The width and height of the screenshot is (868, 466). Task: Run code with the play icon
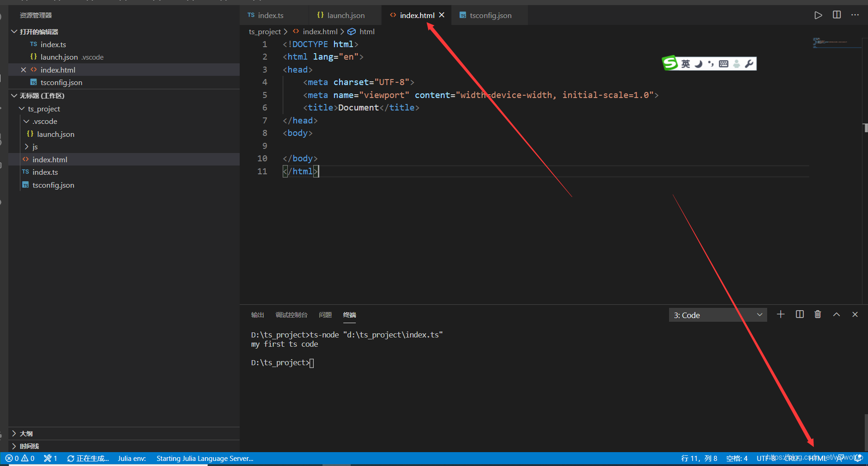(x=818, y=15)
